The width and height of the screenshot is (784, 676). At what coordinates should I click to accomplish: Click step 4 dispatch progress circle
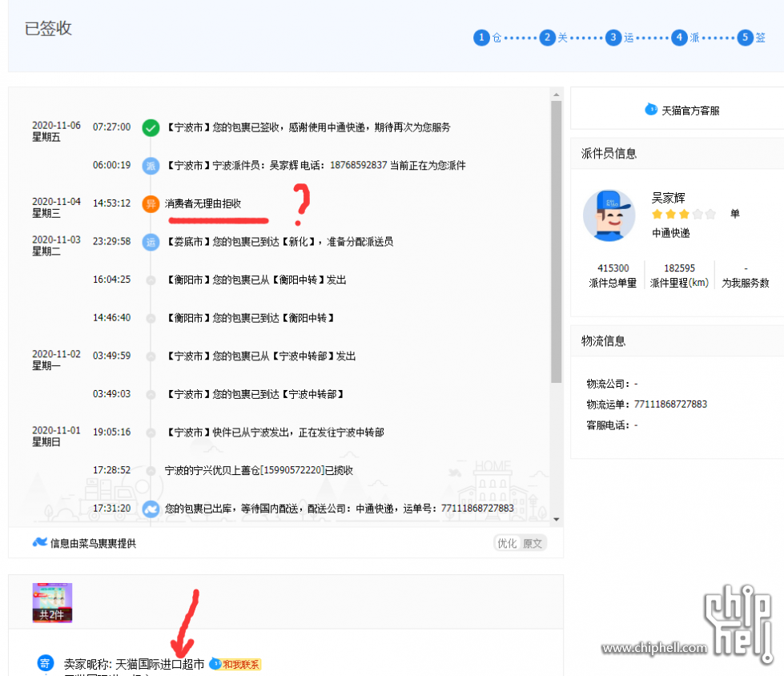(679, 38)
